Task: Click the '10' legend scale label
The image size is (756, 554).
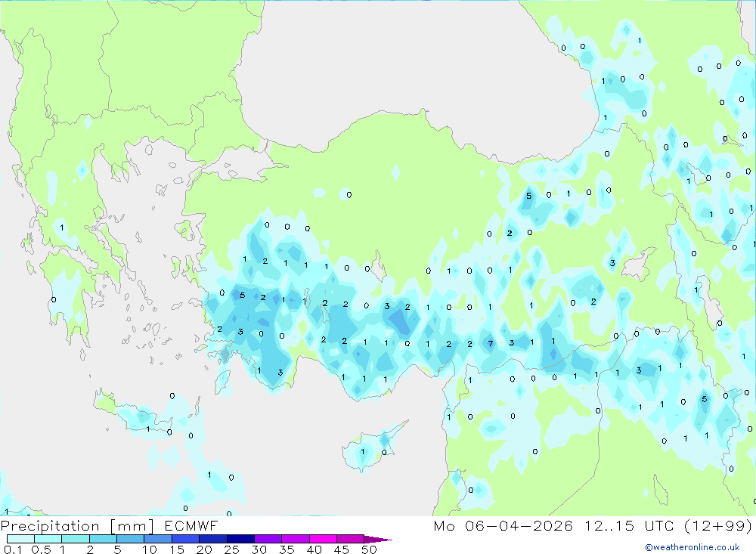Action: point(150,549)
